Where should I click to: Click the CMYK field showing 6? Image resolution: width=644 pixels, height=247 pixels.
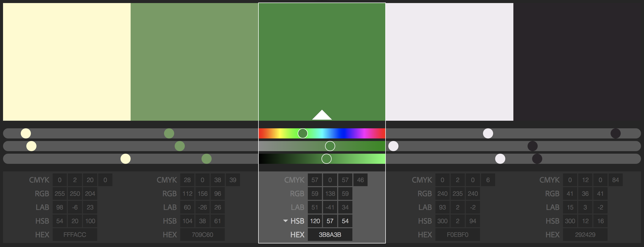coord(488,180)
